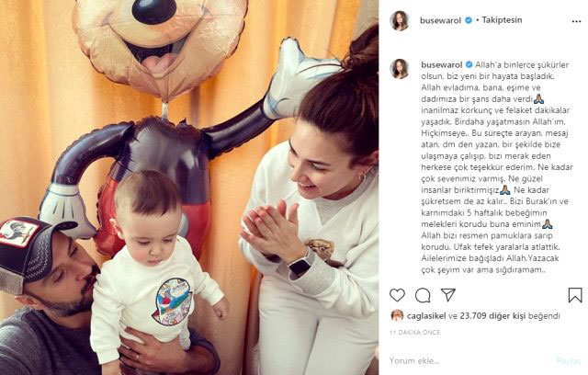This screenshot has width=588, height=375.
Task: Open busewarol avatar beside the caption
Action: pyautogui.click(x=400, y=69)
